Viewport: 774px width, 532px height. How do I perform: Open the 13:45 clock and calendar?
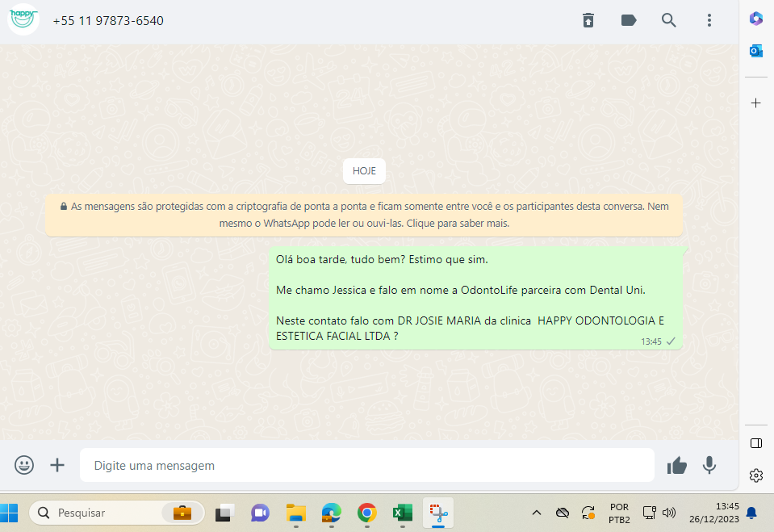713,513
